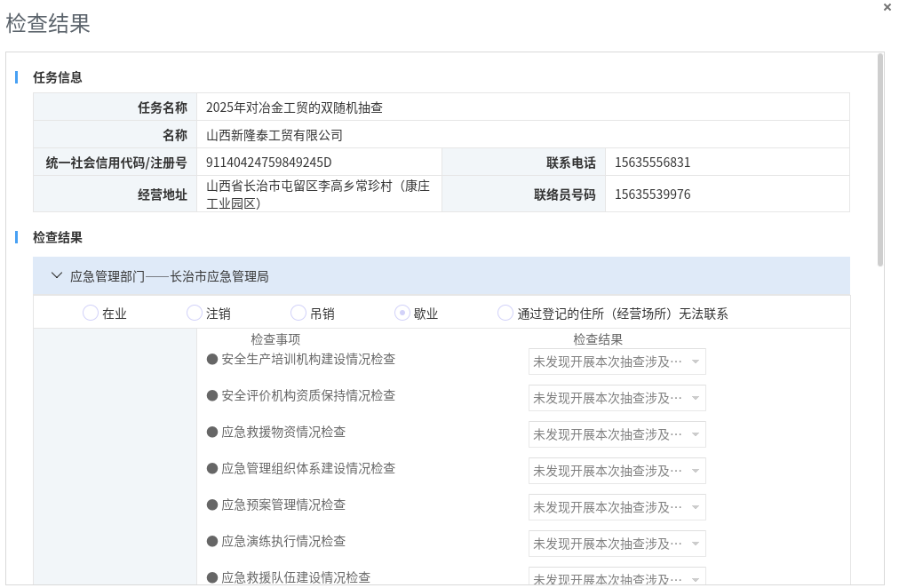
Task: Select 通过登记的住所无法联系 radio option
Action: tap(505, 313)
